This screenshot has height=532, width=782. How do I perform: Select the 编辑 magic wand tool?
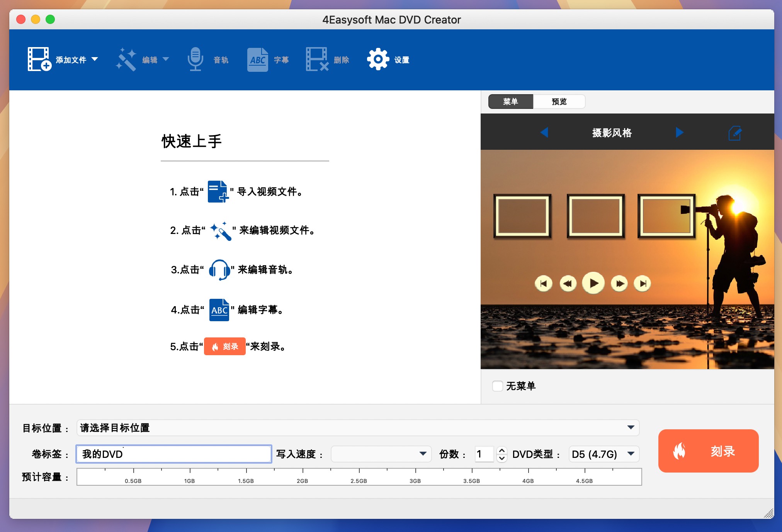pos(127,59)
